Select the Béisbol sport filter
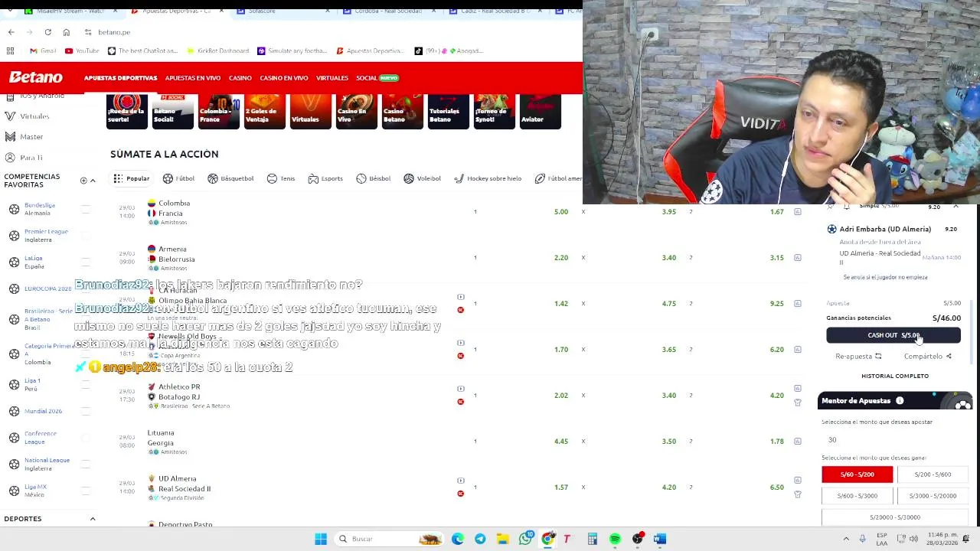The width and height of the screenshot is (980, 551). coord(373,178)
